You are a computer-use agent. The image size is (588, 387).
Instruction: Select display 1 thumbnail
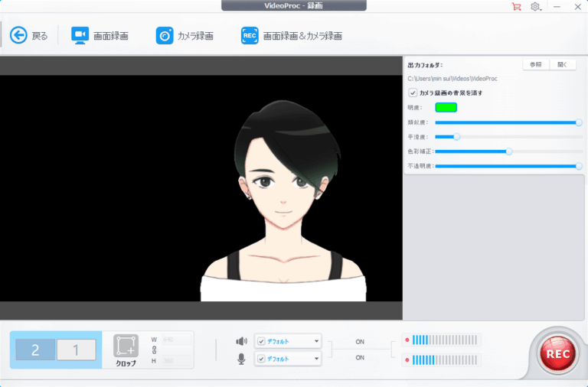pos(76,350)
